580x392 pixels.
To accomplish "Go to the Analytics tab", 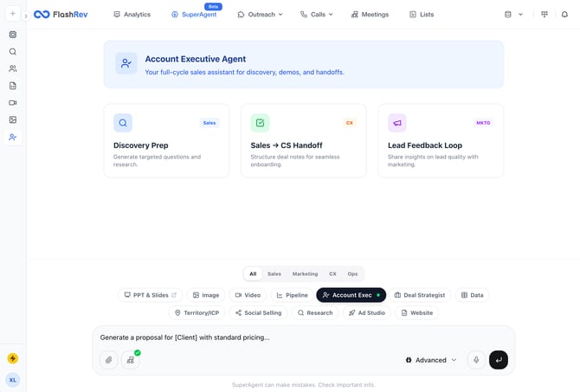I will tap(132, 15).
